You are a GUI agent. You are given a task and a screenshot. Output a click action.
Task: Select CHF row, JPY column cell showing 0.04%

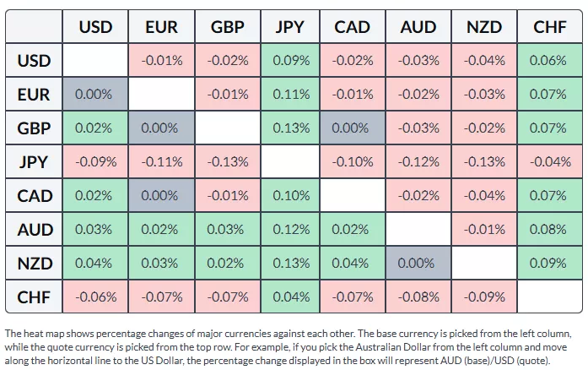(x=289, y=297)
